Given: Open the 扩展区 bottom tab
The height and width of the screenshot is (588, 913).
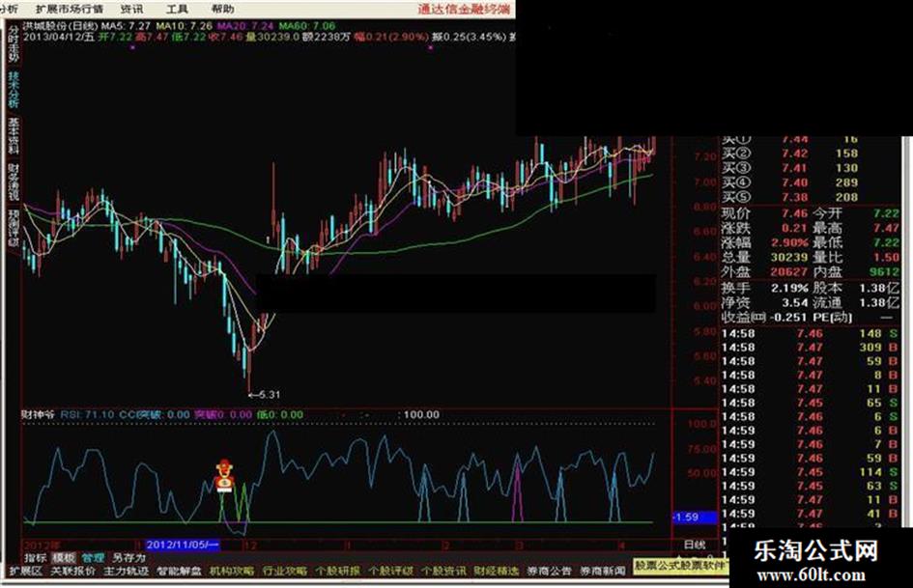Looking at the screenshot, I should point(26,572).
